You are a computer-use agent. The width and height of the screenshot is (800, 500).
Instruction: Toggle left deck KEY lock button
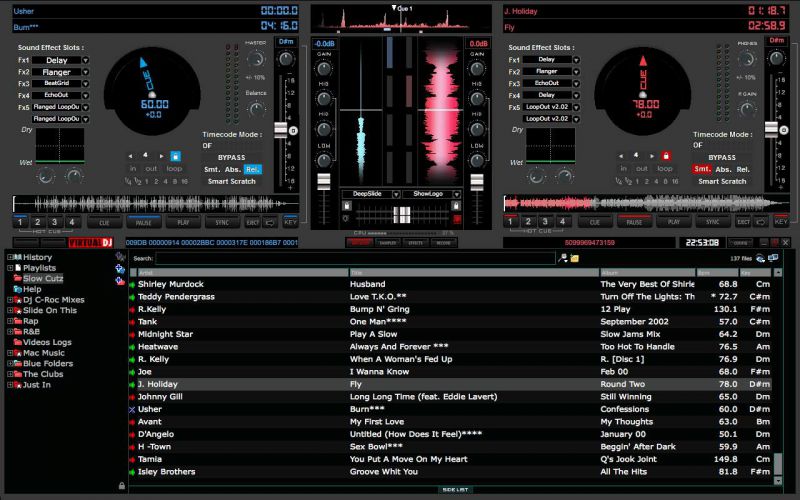(x=290, y=222)
